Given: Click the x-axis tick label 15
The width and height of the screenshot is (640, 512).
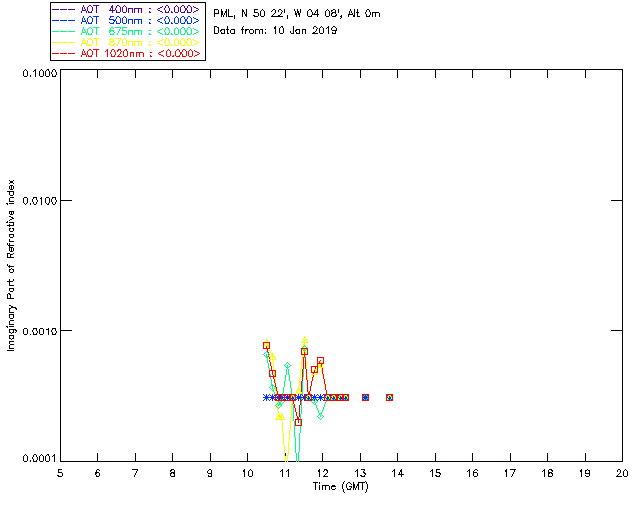Looking at the screenshot, I should (435, 473).
